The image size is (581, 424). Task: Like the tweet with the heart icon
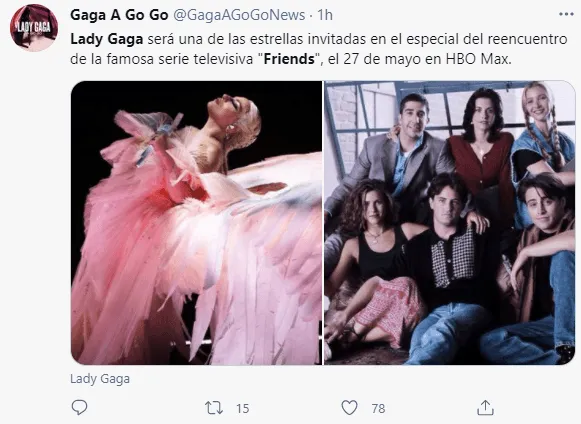point(349,408)
